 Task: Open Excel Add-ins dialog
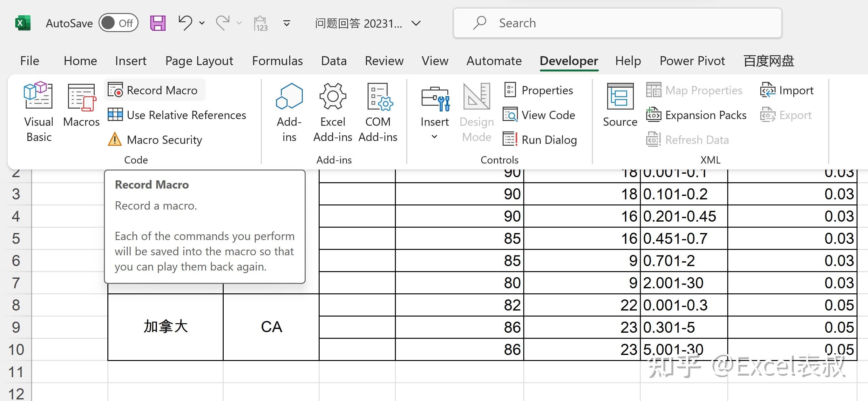(333, 112)
